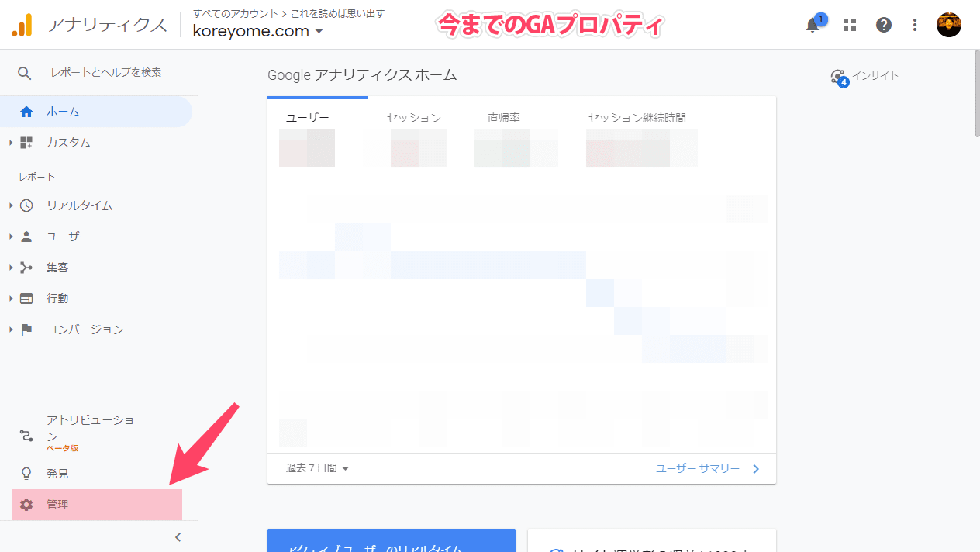Click the Home house icon

point(26,112)
